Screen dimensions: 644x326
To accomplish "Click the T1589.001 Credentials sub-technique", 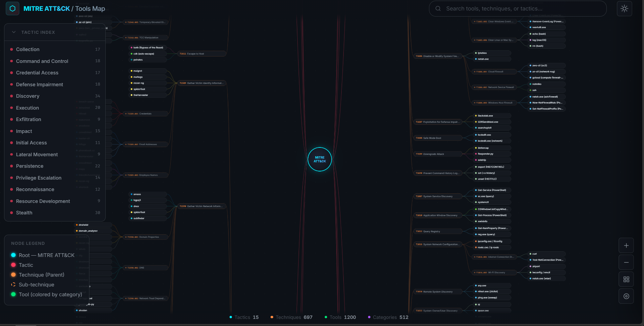I will tap(146, 114).
